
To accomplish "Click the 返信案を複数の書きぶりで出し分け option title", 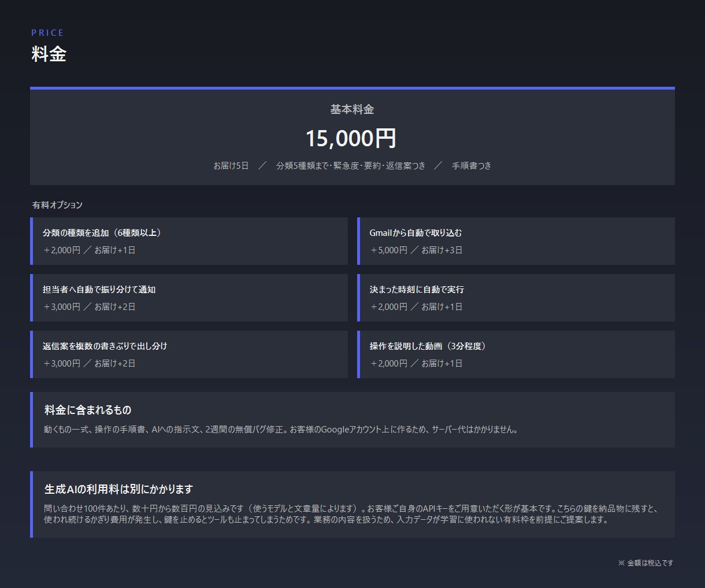I will coord(105,346).
